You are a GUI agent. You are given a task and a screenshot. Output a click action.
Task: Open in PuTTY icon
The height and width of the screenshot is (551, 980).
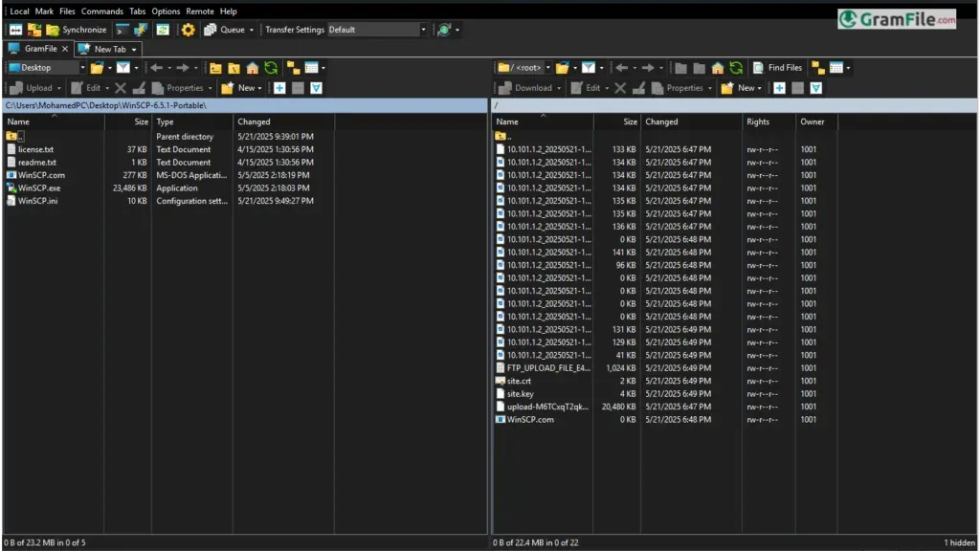(x=142, y=30)
